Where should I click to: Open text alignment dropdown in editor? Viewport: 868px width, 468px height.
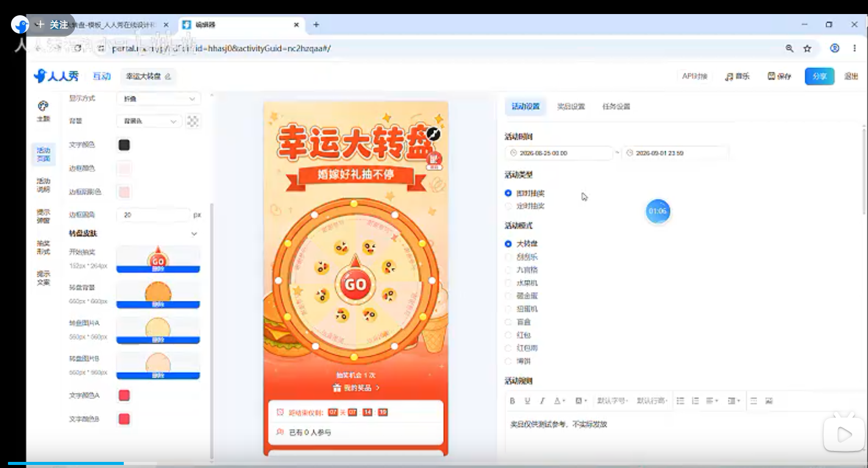tap(712, 401)
